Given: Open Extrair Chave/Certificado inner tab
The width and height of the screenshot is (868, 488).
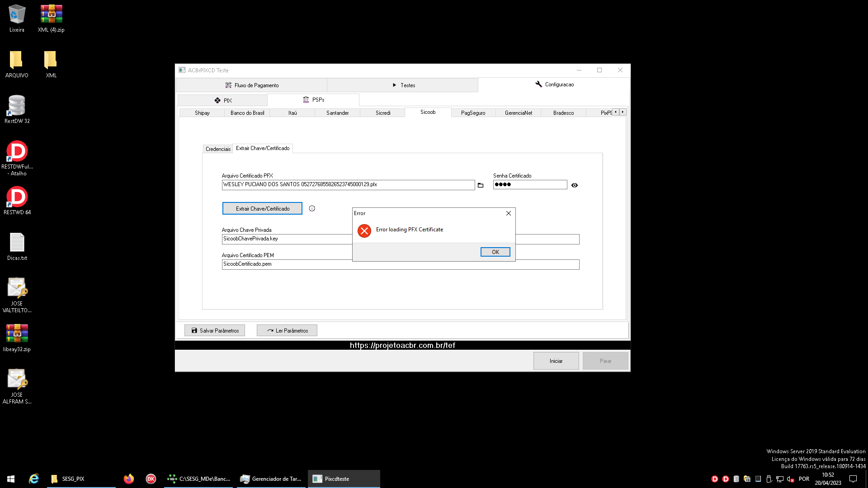Looking at the screenshot, I should 263,148.
